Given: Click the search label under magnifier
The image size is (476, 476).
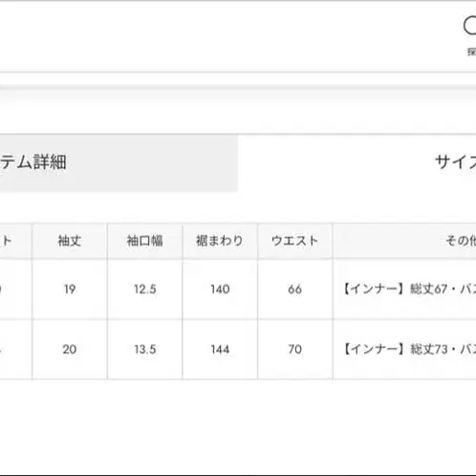Looking at the screenshot, I should pyautogui.click(x=472, y=52).
